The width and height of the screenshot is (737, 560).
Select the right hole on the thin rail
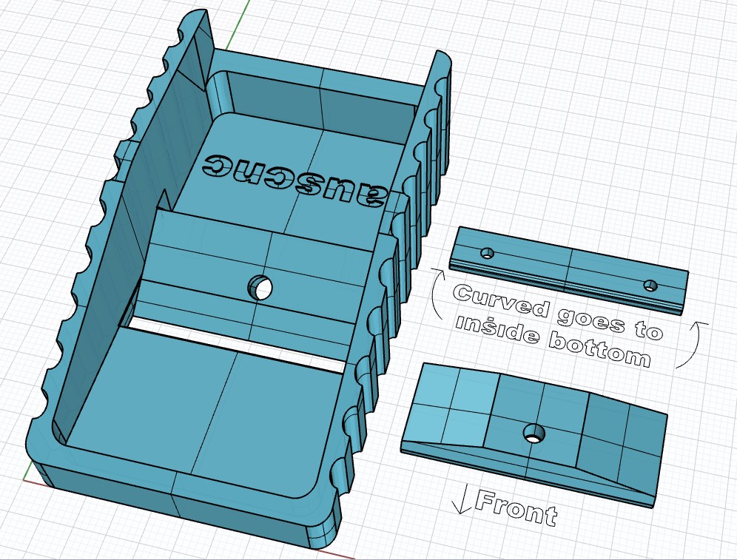point(650,285)
